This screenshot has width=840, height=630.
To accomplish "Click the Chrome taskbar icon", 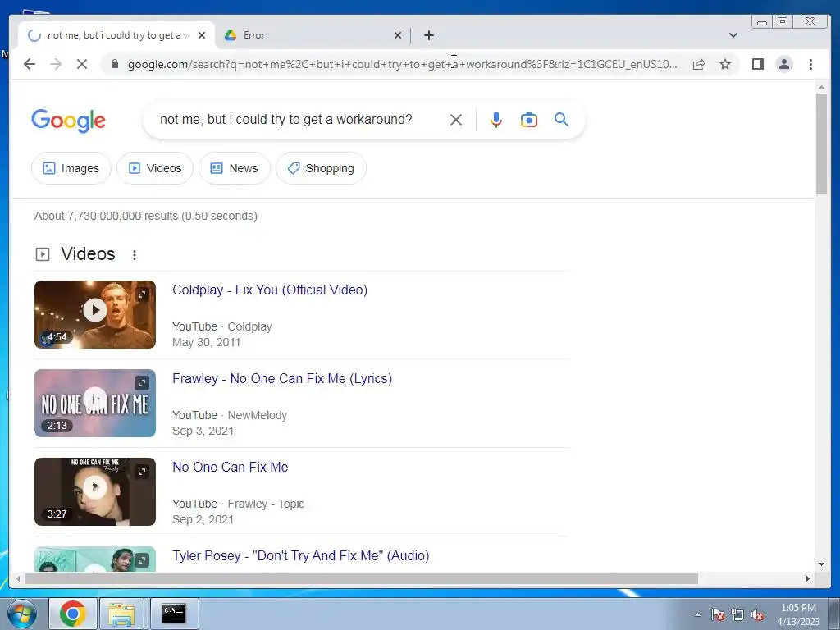I will pyautogui.click(x=73, y=614).
